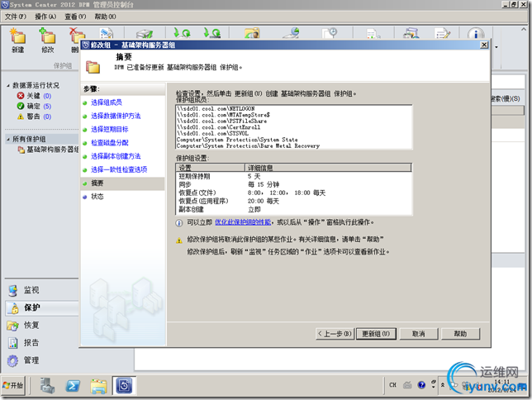Select \\sdc01.cool.com\MTATempStore$ member entry

pos(223,115)
